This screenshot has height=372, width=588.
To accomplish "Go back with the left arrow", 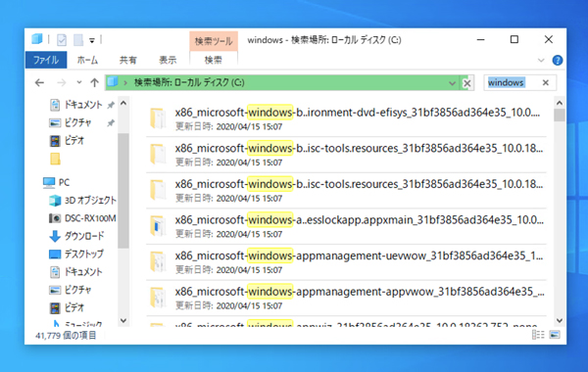I will coord(39,82).
